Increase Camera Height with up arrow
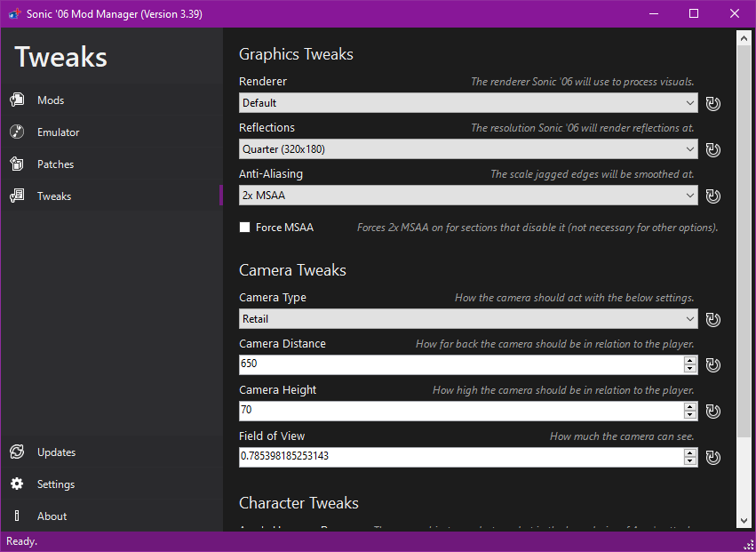 (x=690, y=407)
